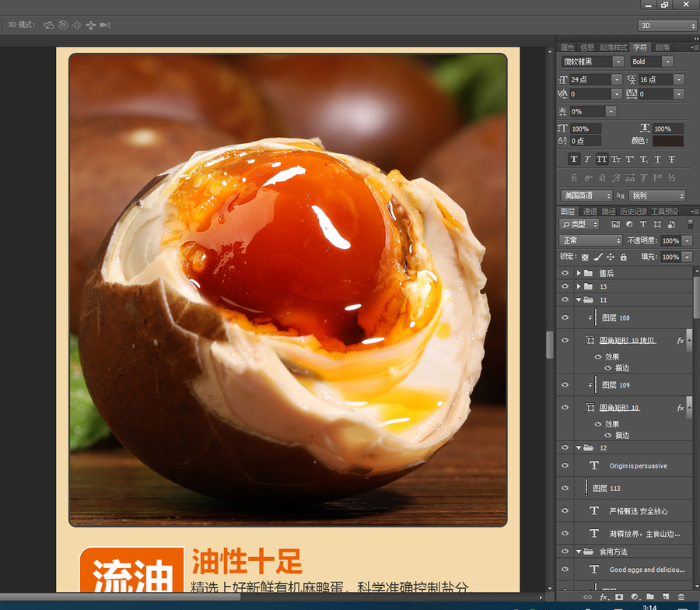Filter layers by smart object icon

671,224
